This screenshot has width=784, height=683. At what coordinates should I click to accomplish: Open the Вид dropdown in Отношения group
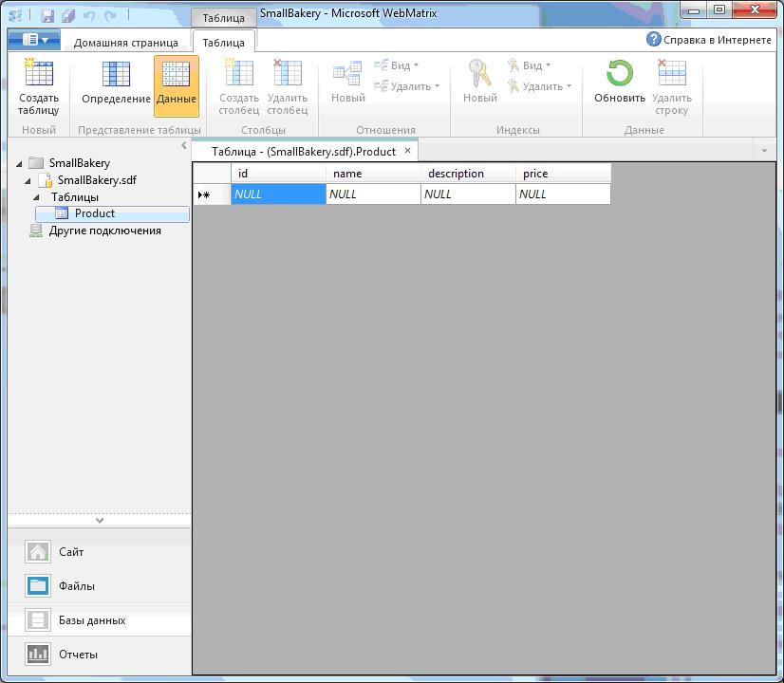396,65
